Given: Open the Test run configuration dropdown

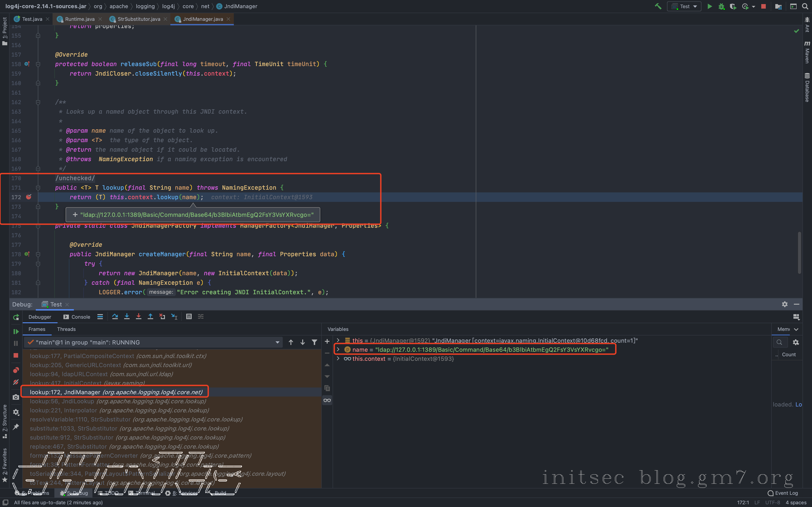Looking at the screenshot, I should [684, 6].
